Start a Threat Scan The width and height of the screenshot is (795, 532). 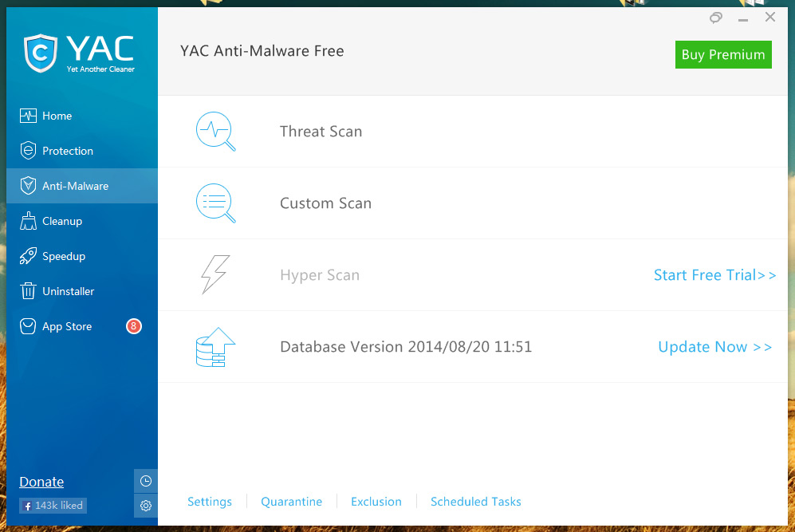coord(473,132)
